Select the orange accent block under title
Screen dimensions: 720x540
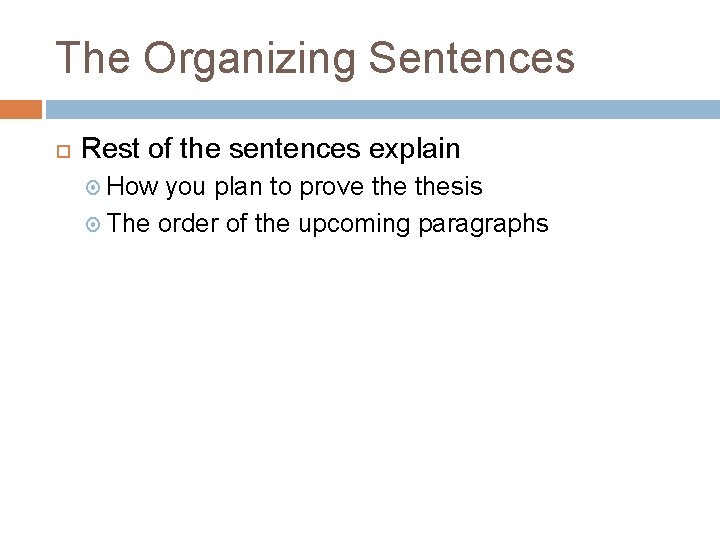pos(20,108)
